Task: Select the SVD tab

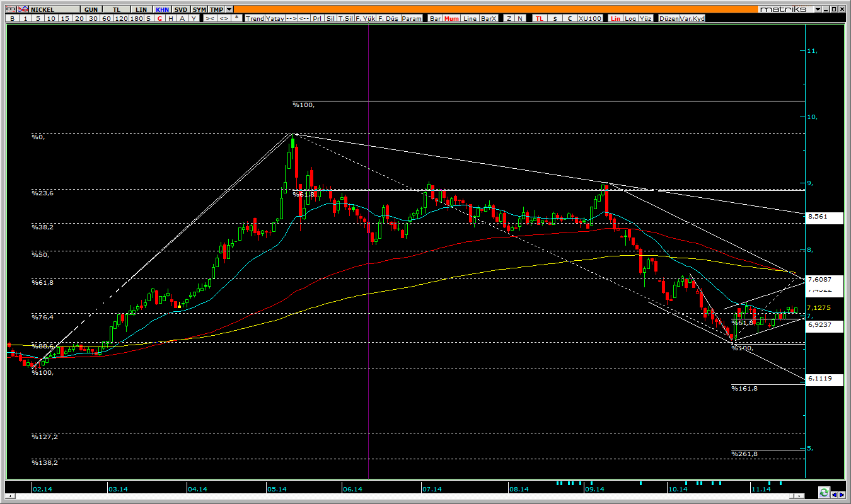Action: coord(181,9)
